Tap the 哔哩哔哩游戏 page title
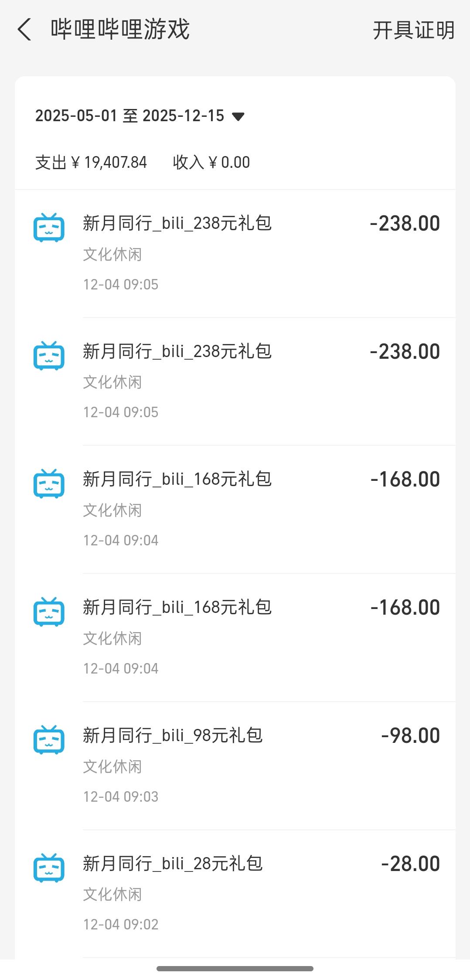Viewport: 470px width, 980px height. 120,30
